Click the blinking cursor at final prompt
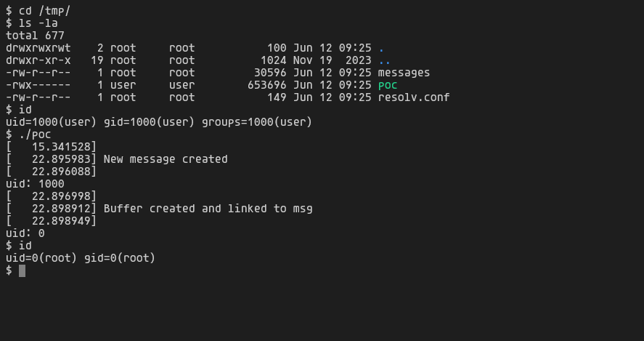 [x=23, y=270]
